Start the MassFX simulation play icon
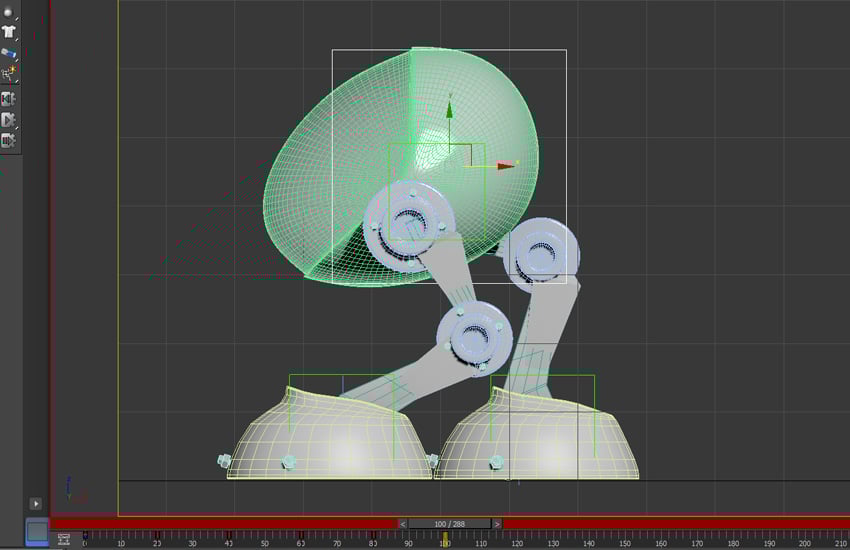 point(8,120)
